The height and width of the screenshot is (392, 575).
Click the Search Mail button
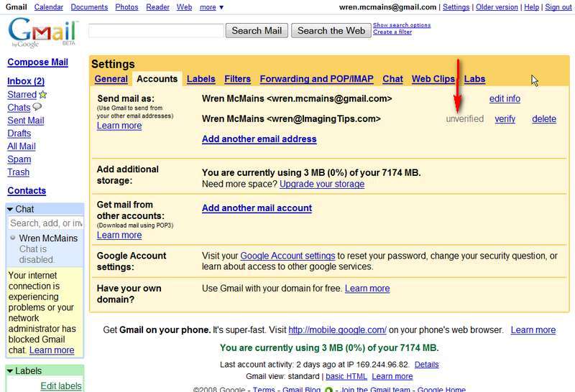point(257,31)
